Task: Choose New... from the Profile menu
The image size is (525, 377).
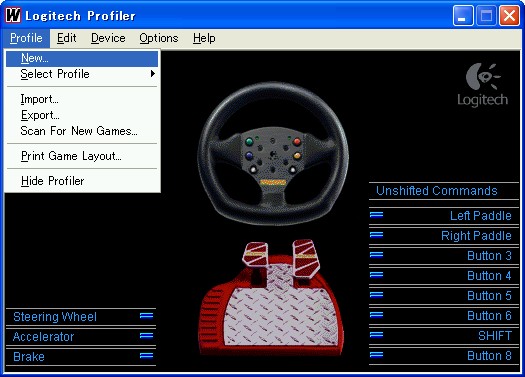Action: pos(82,58)
